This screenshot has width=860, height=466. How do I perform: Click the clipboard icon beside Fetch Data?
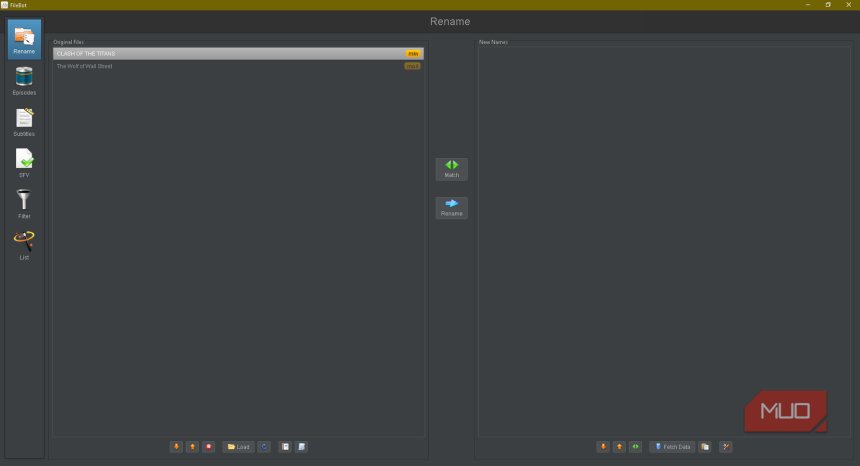click(705, 447)
